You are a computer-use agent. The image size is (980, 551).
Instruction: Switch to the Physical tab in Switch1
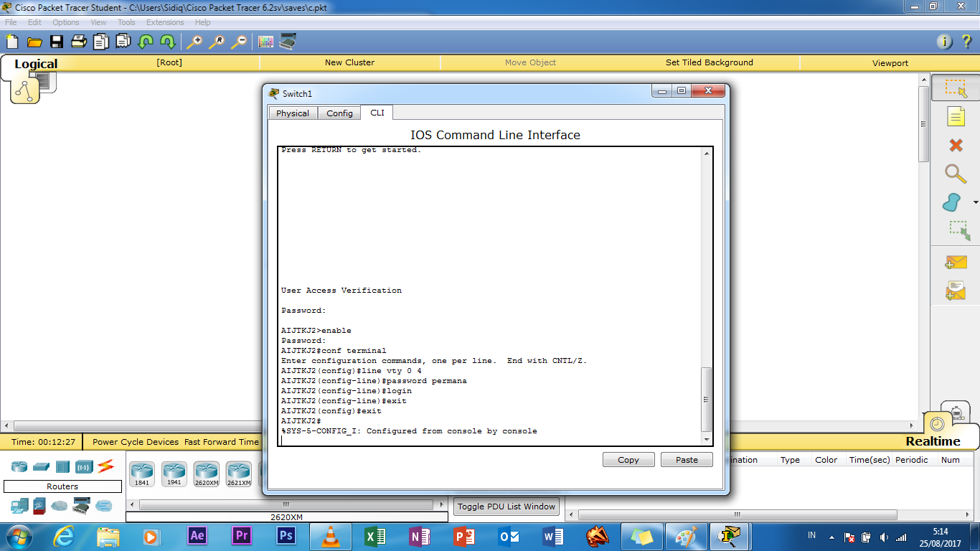click(x=293, y=113)
